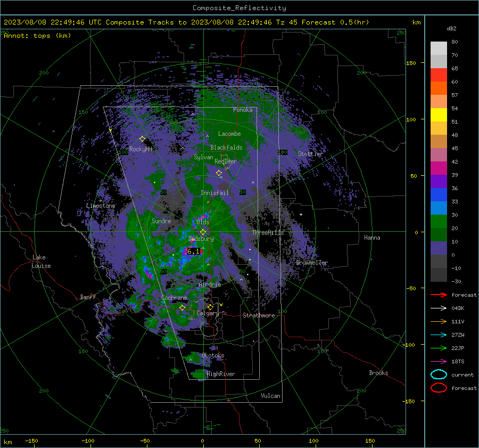The height and width of the screenshot is (448, 479).
Task: Click the green 22JP arrow icon
Action: pos(439,348)
